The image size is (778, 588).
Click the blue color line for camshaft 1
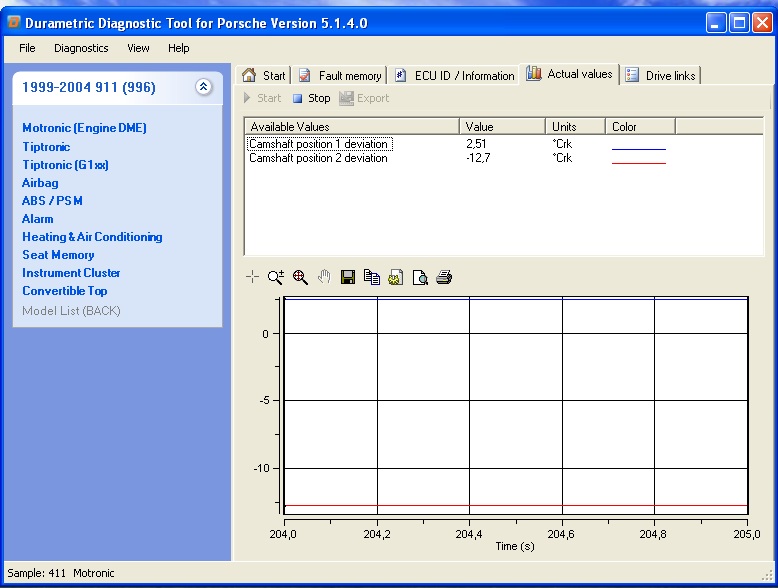(639, 149)
